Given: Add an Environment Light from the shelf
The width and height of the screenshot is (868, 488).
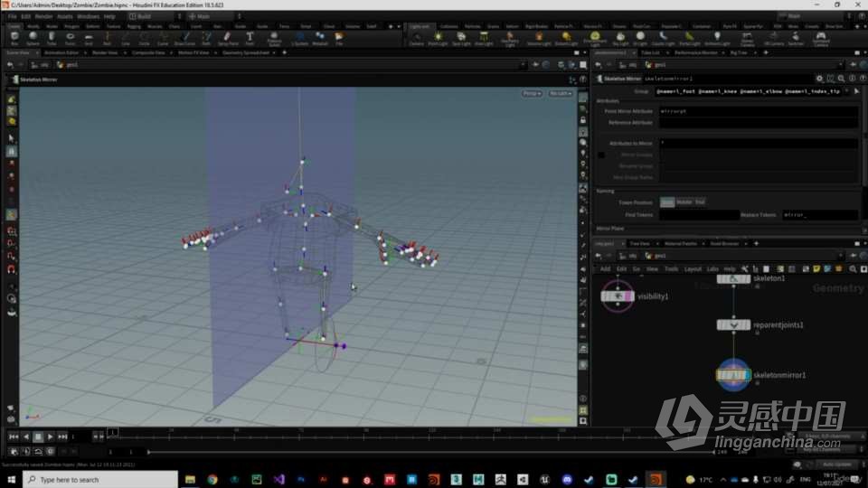Looking at the screenshot, I should coord(595,38).
